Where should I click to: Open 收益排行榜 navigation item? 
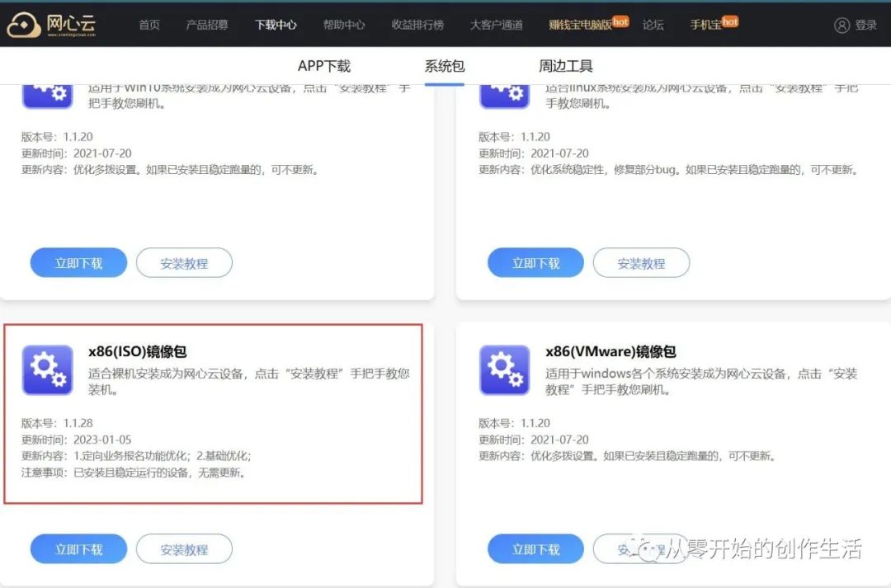(417, 25)
